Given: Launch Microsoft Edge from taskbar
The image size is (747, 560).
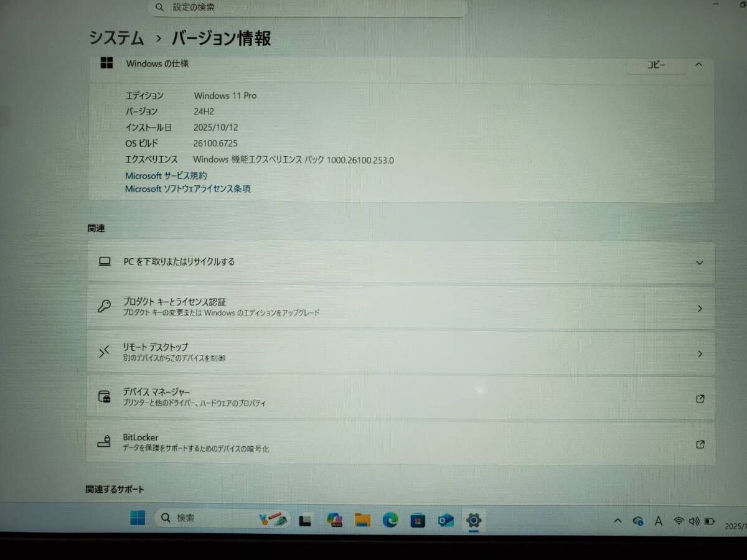Looking at the screenshot, I should pos(390,520).
